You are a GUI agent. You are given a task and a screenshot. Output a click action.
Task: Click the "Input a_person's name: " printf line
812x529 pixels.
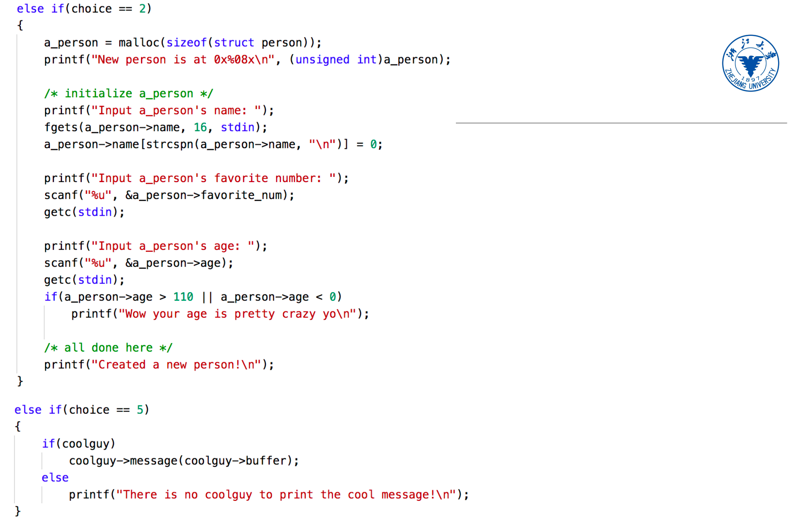[159, 110]
